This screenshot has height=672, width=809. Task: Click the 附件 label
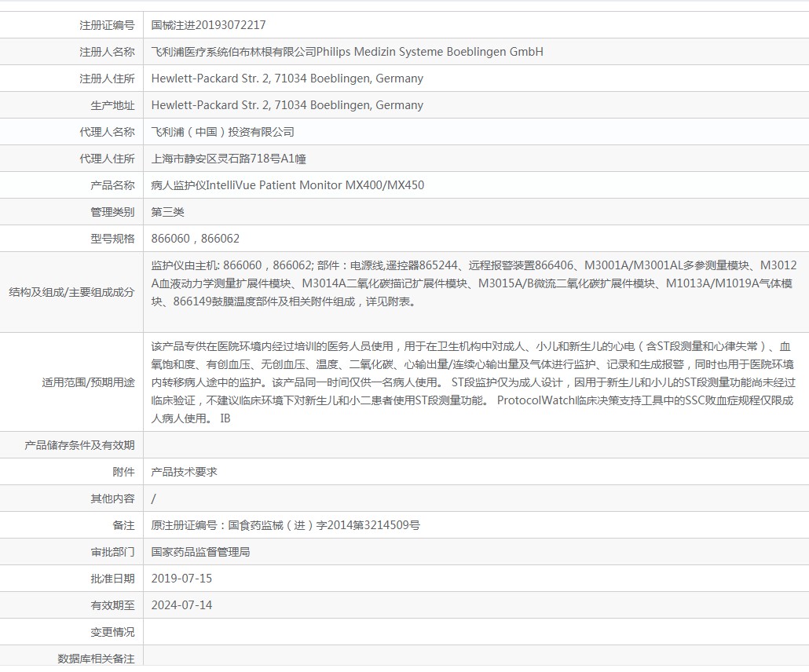pyautogui.click(x=124, y=472)
